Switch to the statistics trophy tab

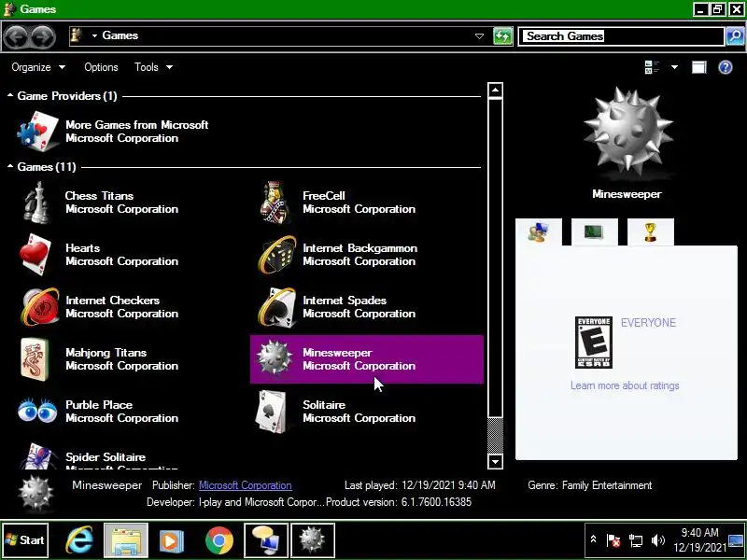coord(650,232)
